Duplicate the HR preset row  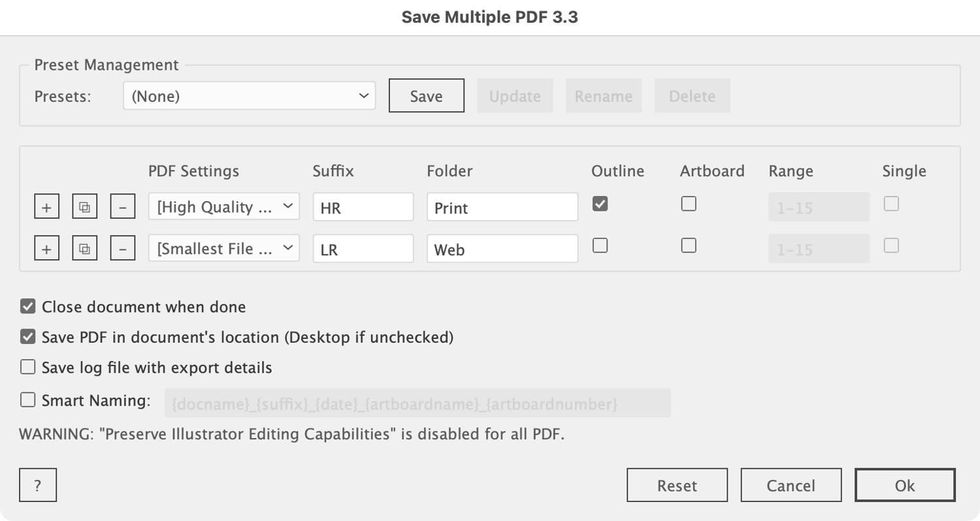click(x=84, y=208)
